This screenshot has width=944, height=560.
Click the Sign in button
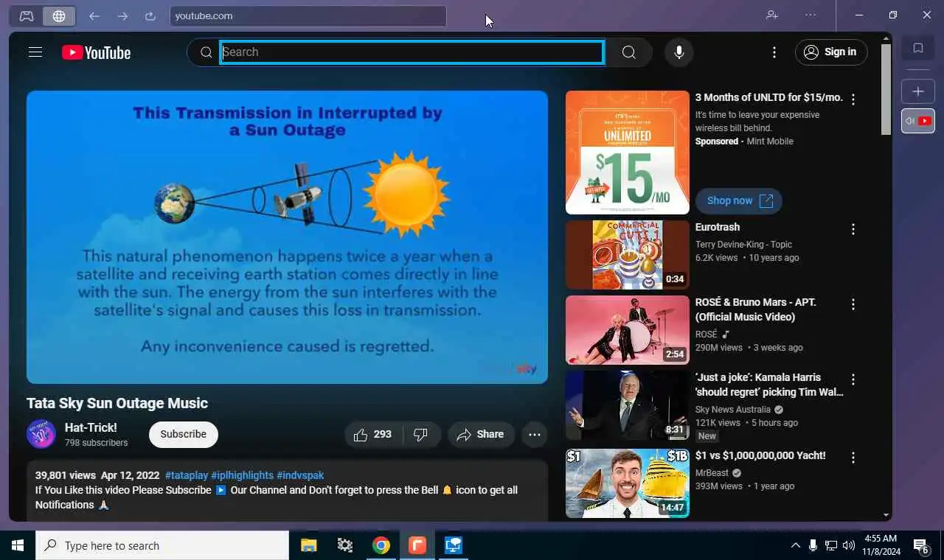click(831, 52)
